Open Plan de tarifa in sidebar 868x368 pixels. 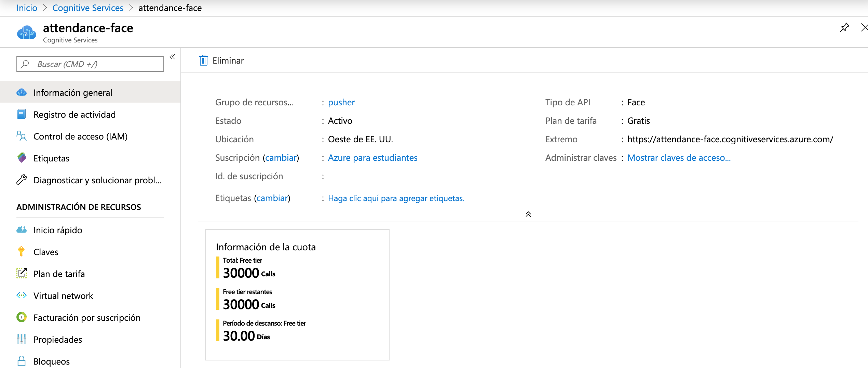(x=90, y=274)
